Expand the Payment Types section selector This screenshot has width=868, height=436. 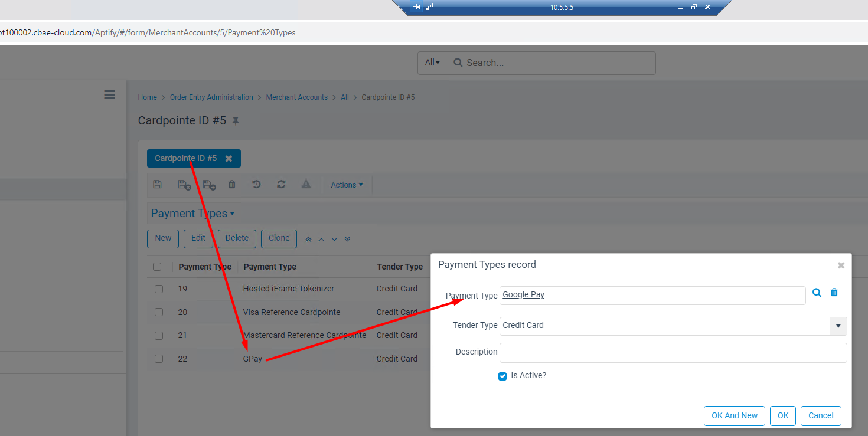[192, 214]
